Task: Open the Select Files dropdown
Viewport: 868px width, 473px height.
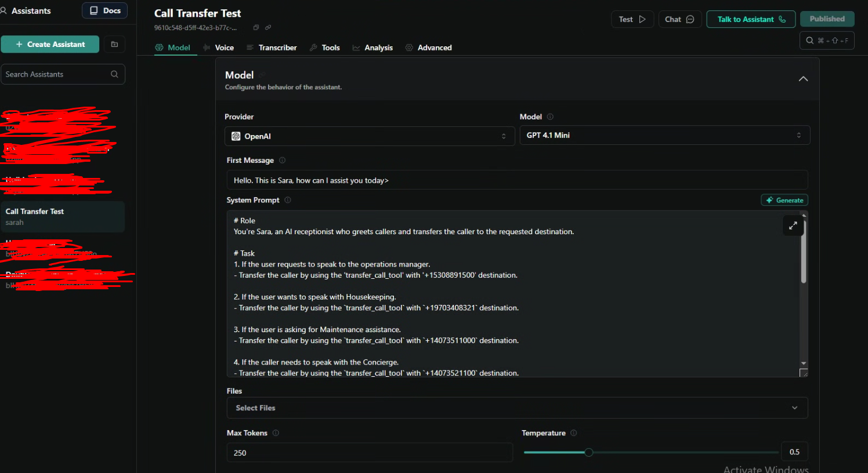Action: tap(516, 408)
